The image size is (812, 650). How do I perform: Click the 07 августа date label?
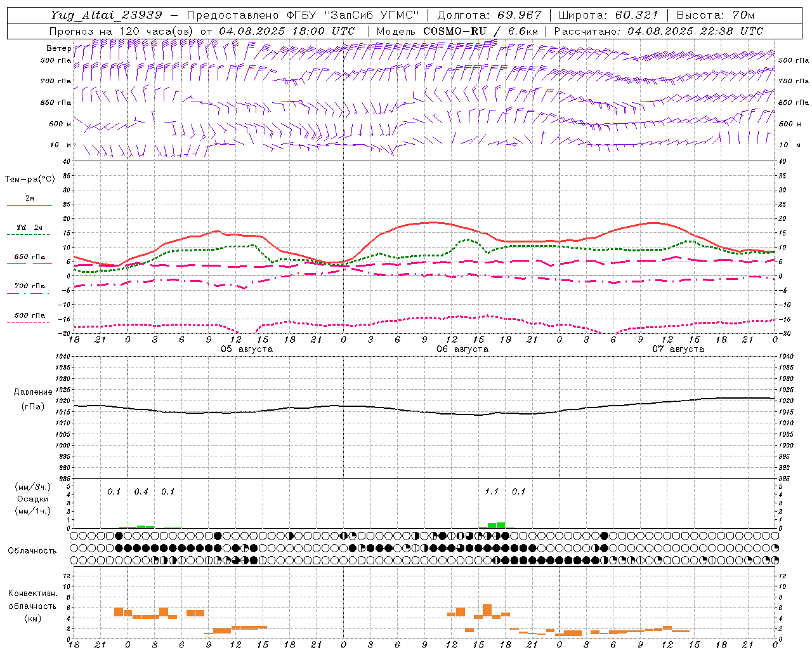coord(678,349)
